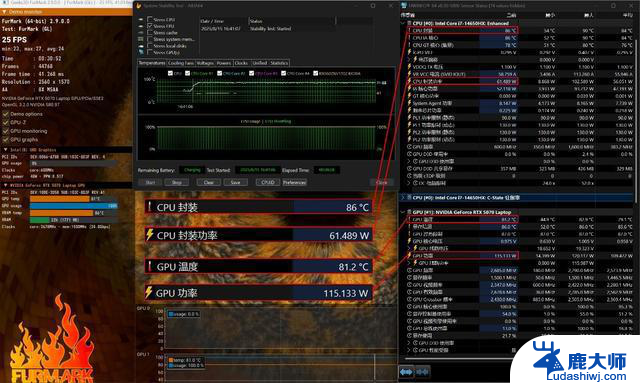The height and width of the screenshot is (383, 640).
Task: Click the HWiNFO app icon in title bar
Action: point(404,5)
